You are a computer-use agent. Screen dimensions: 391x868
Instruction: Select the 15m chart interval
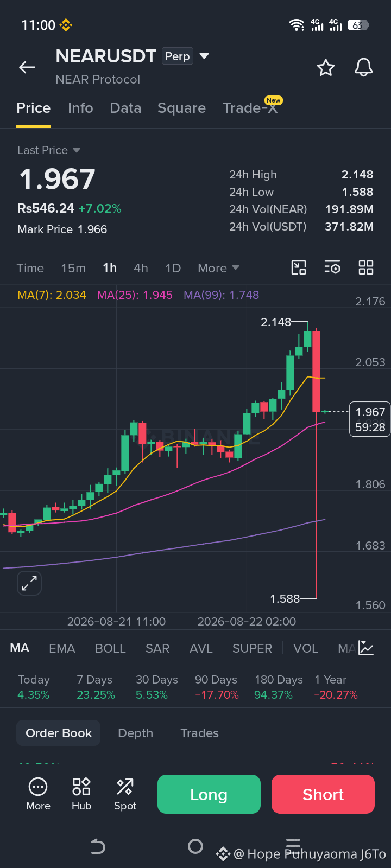coord(73,268)
